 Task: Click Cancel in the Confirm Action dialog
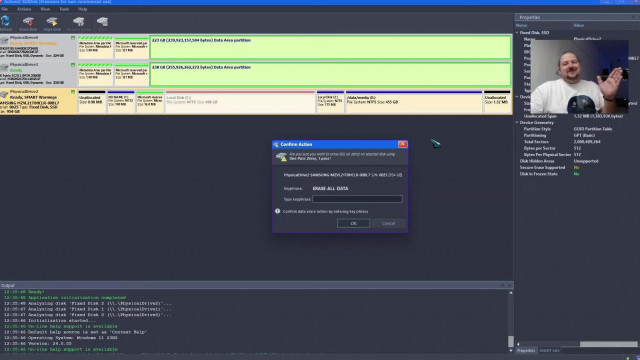(x=389, y=223)
